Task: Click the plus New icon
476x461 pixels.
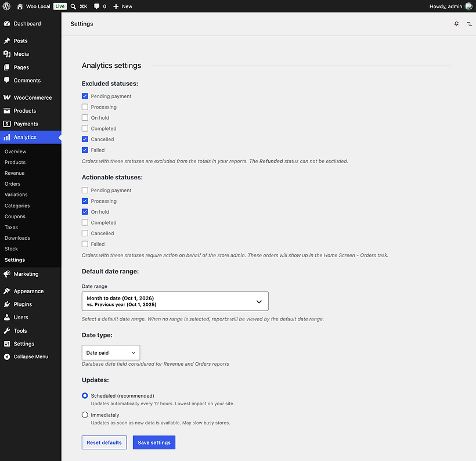Action: tap(116, 6)
